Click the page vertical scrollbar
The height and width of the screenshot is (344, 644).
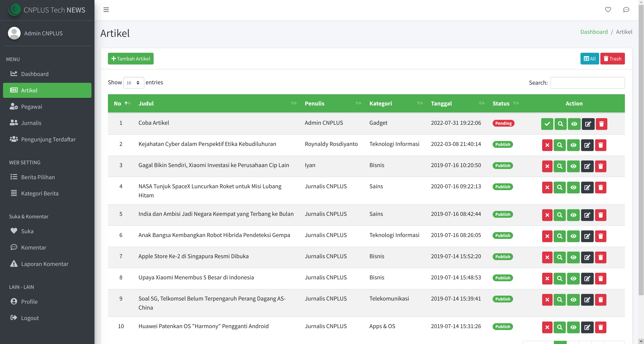click(x=641, y=150)
